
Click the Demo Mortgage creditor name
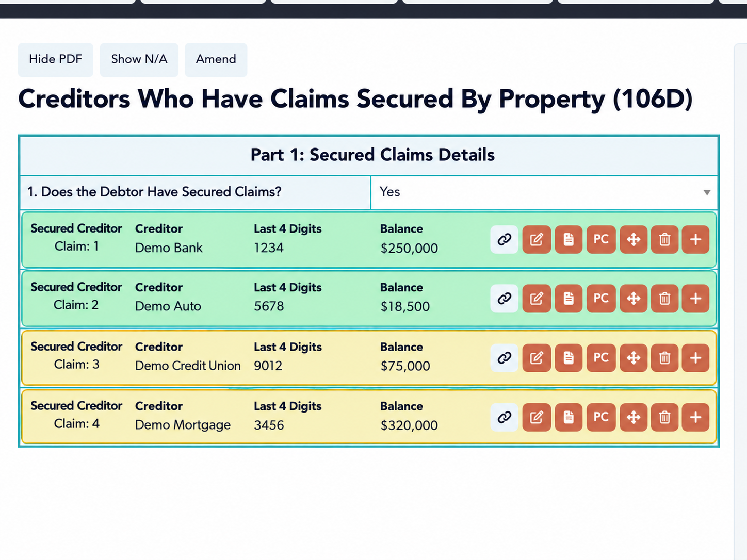tap(183, 425)
